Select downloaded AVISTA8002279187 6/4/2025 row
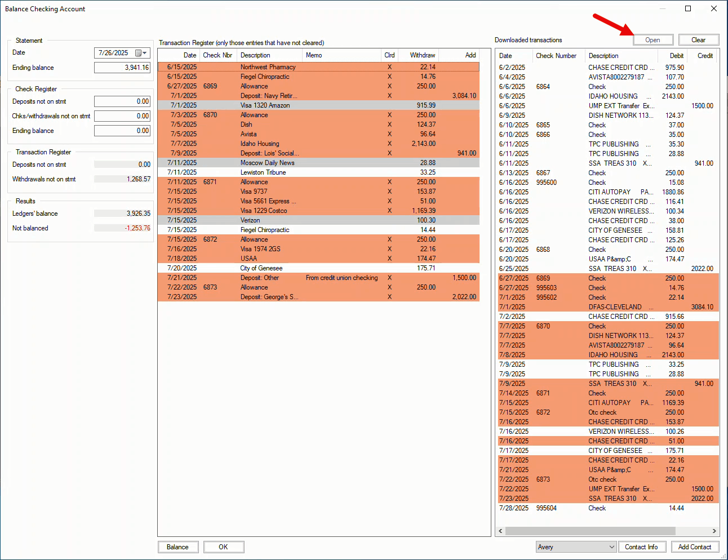Viewport: 728px width, 560px height. 607,77
